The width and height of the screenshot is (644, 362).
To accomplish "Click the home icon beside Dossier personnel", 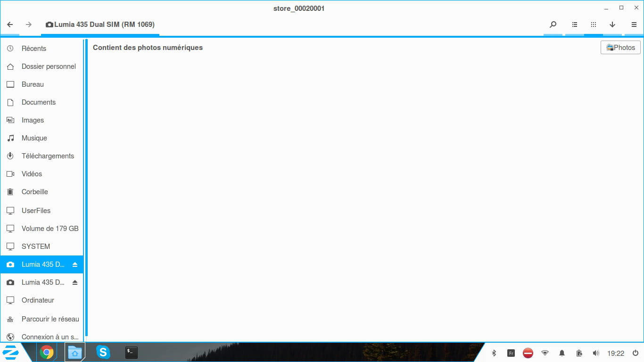I will (10, 66).
